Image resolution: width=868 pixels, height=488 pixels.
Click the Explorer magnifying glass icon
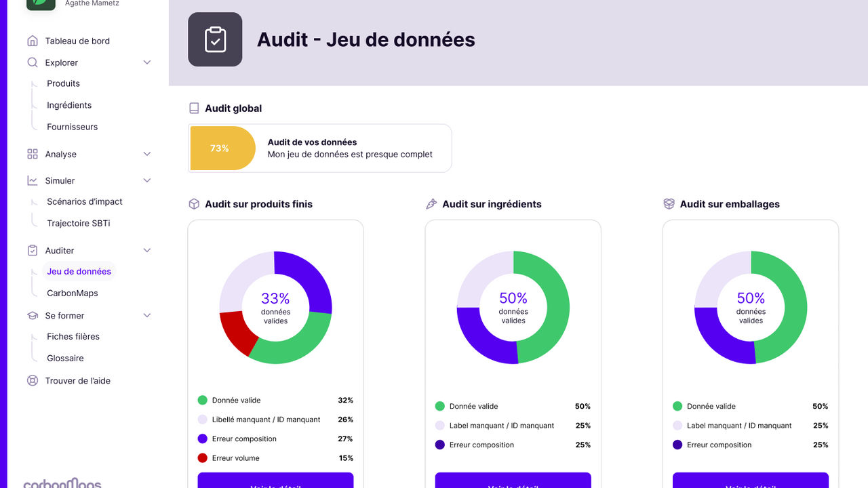[33, 62]
